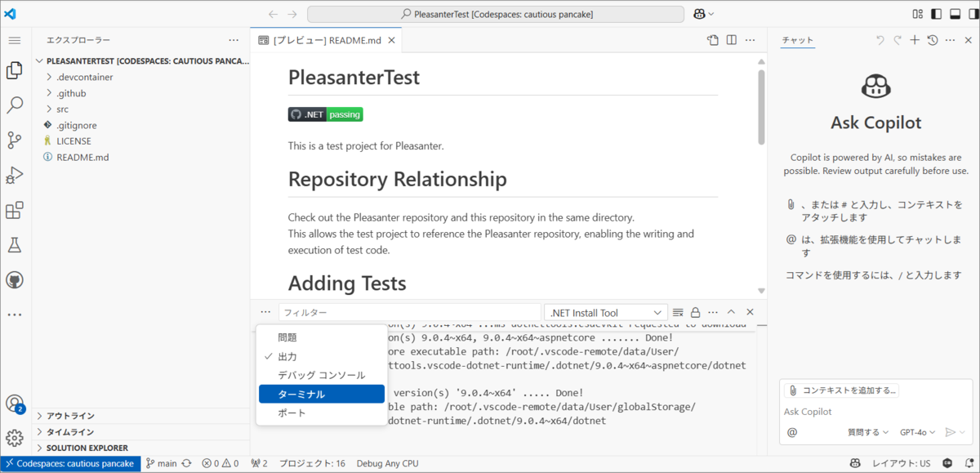Open the Source Control view
Image resolution: width=980 pixels, height=473 pixels.
pos(14,141)
